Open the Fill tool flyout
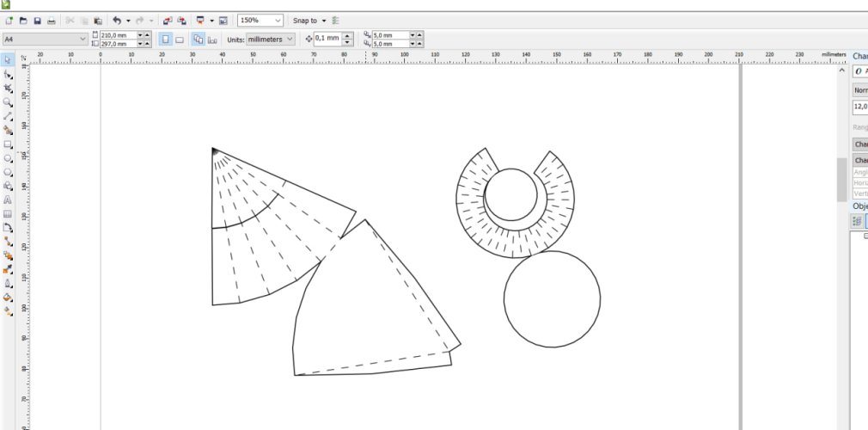The height and width of the screenshot is (430, 868). click(x=8, y=297)
